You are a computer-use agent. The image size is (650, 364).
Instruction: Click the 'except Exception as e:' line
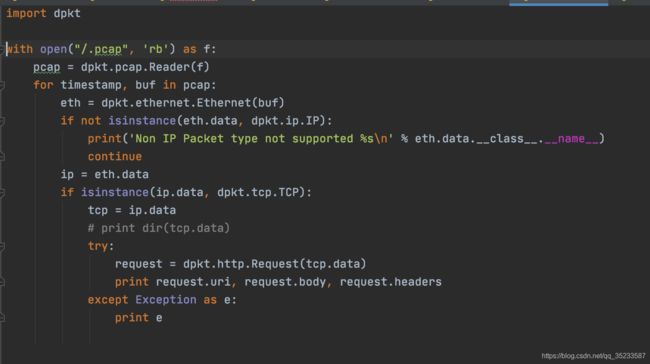pos(162,300)
